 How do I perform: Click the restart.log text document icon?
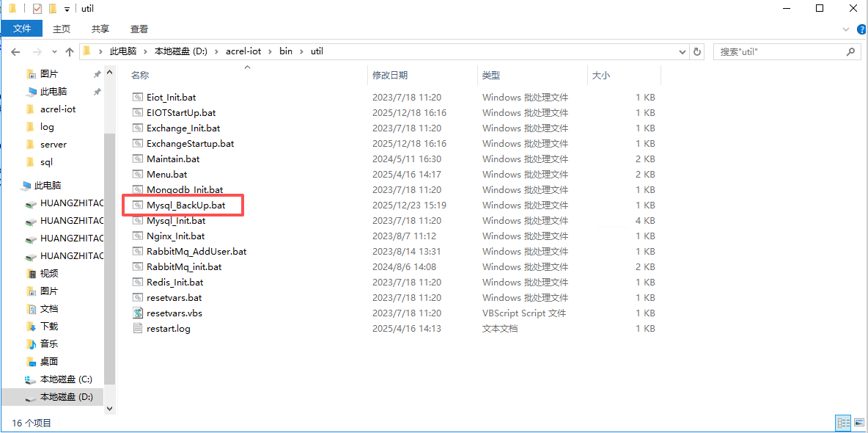tap(138, 329)
